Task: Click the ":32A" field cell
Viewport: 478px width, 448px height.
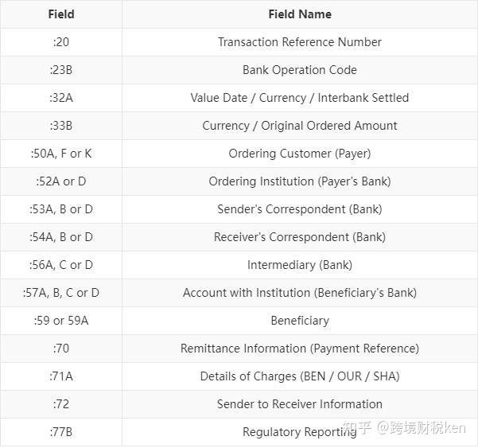Action: pos(61,98)
